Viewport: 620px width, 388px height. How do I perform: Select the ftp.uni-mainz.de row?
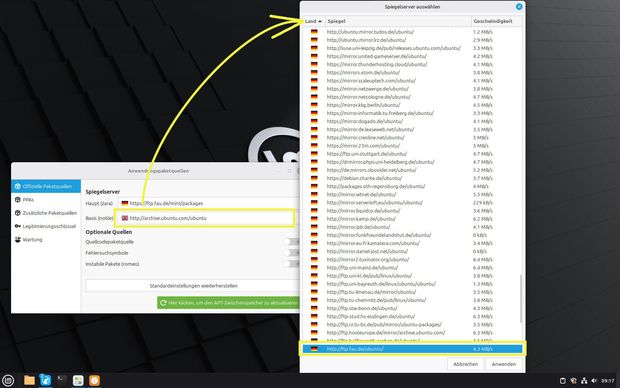412,267
